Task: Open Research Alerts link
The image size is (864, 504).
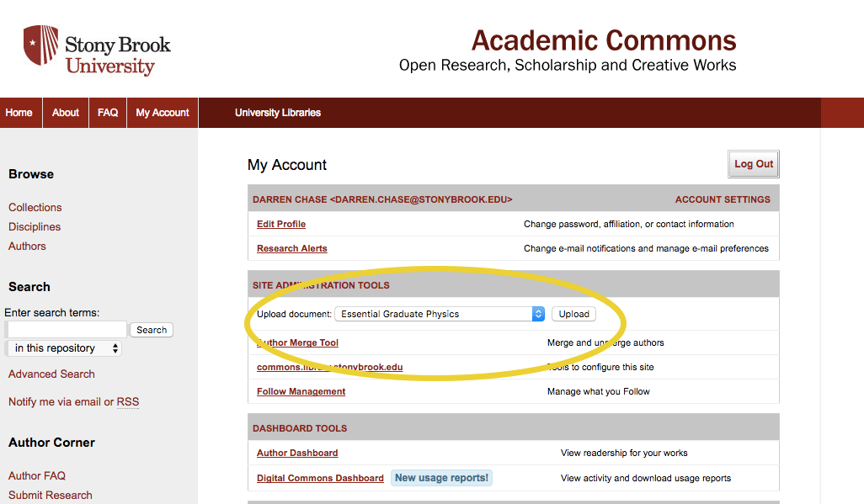Action: click(292, 248)
